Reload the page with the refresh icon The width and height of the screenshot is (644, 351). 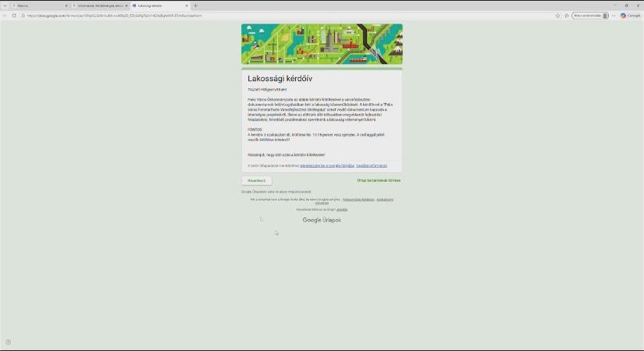pyautogui.click(x=14, y=16)
